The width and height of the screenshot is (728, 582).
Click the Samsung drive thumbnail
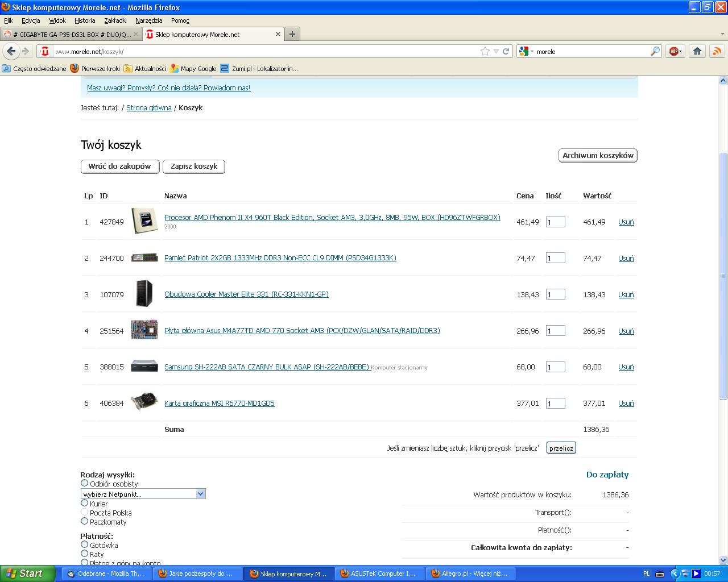[144, 365]
